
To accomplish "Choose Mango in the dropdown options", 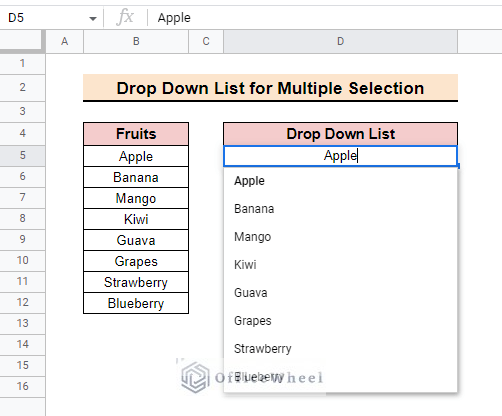I will click(340, 237).
